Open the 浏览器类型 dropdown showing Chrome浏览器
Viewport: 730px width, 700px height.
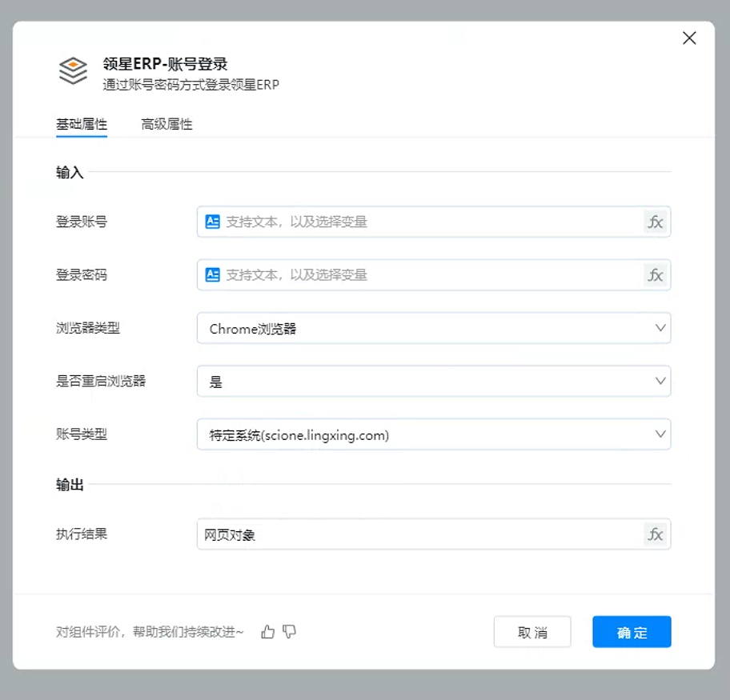click(x=433, y=328)
